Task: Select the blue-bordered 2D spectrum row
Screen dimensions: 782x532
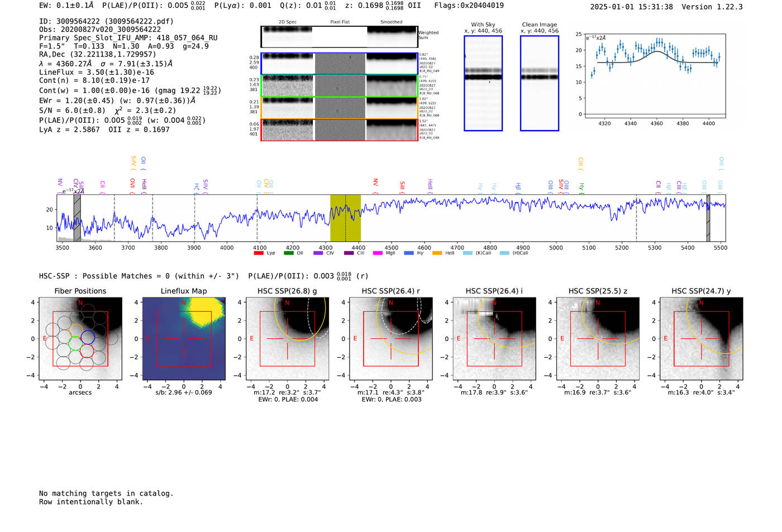Action: point(339,64)
